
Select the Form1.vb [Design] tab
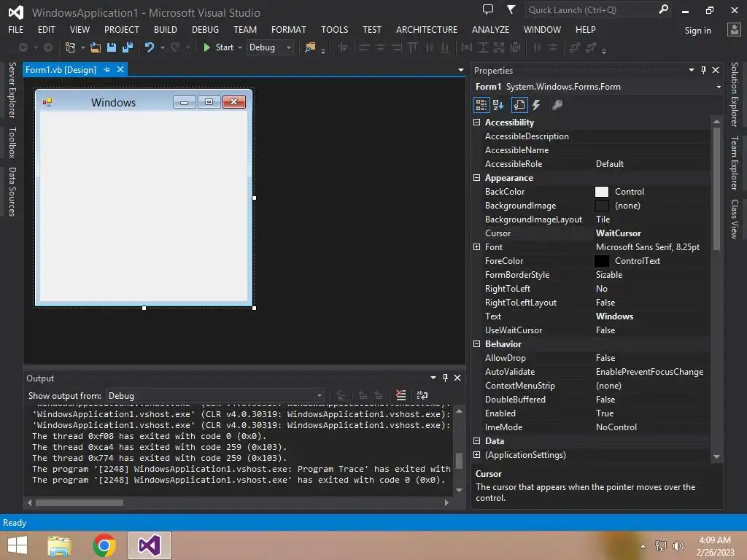point(61,69)
